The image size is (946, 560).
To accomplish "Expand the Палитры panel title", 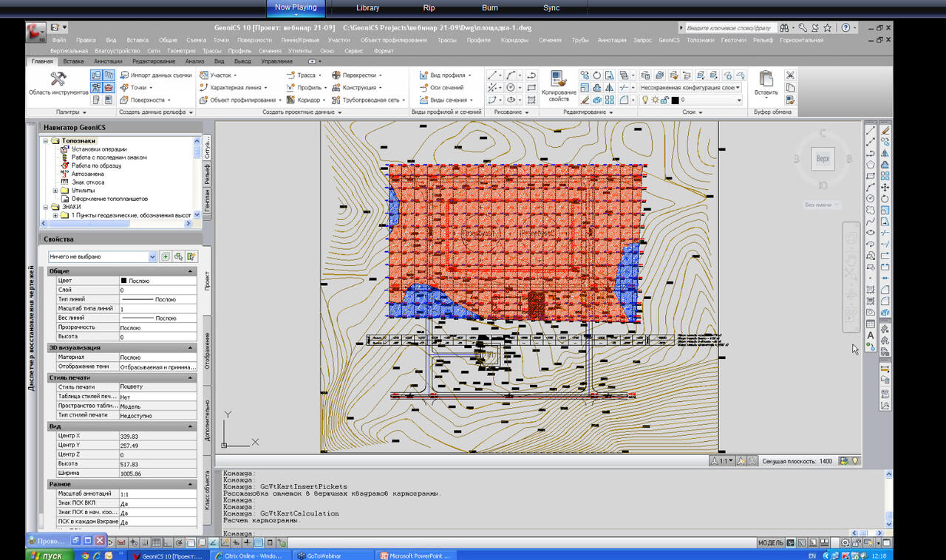I will pos(71,112).
